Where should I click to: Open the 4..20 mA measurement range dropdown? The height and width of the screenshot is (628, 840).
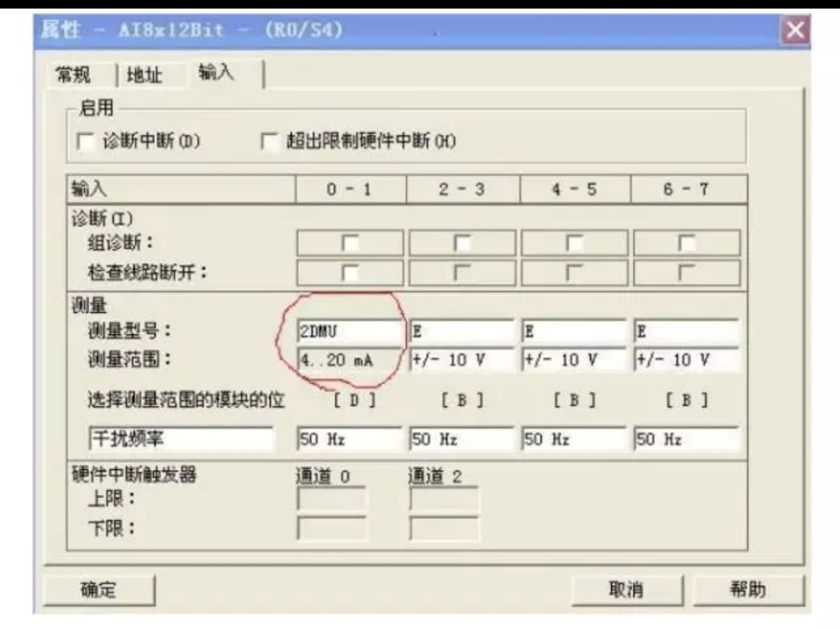point(346,360)
